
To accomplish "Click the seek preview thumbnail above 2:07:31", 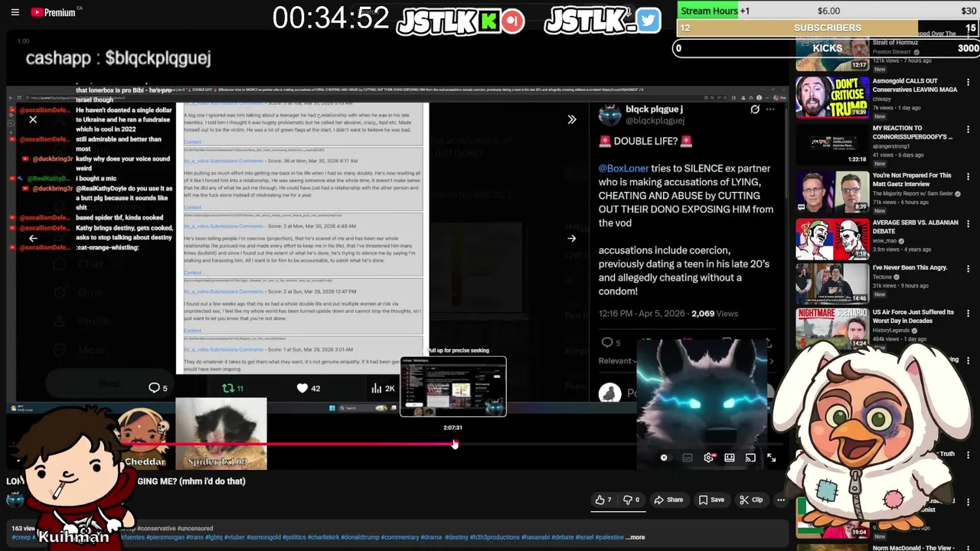I will 453,386.
